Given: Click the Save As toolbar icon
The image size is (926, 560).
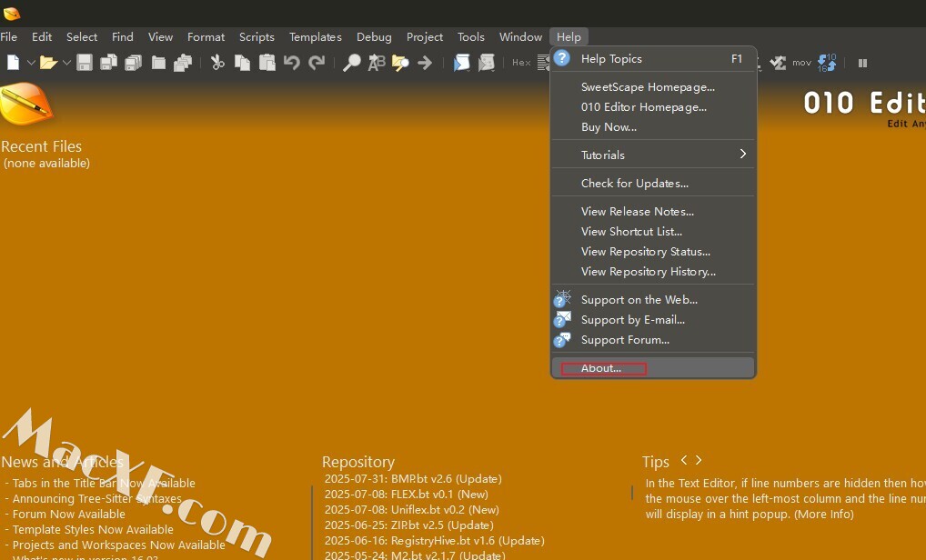Looking at the screenshot, I should point(108,63).
